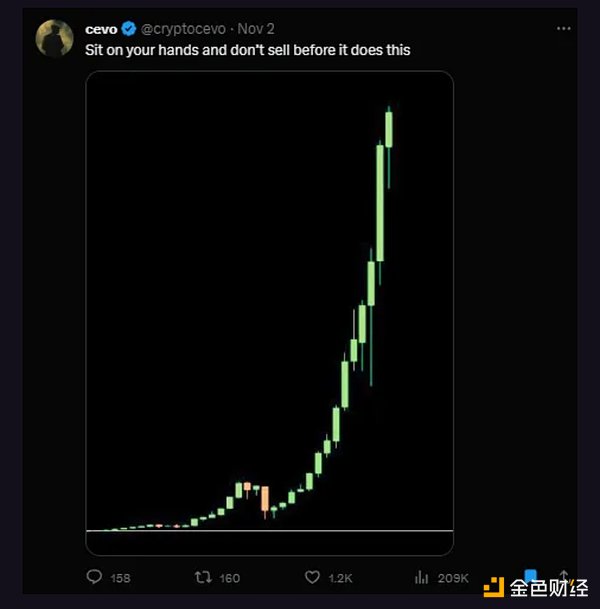Click the 209K views count
The width and height of the screenshot is (600, 609).
(453, 578)
